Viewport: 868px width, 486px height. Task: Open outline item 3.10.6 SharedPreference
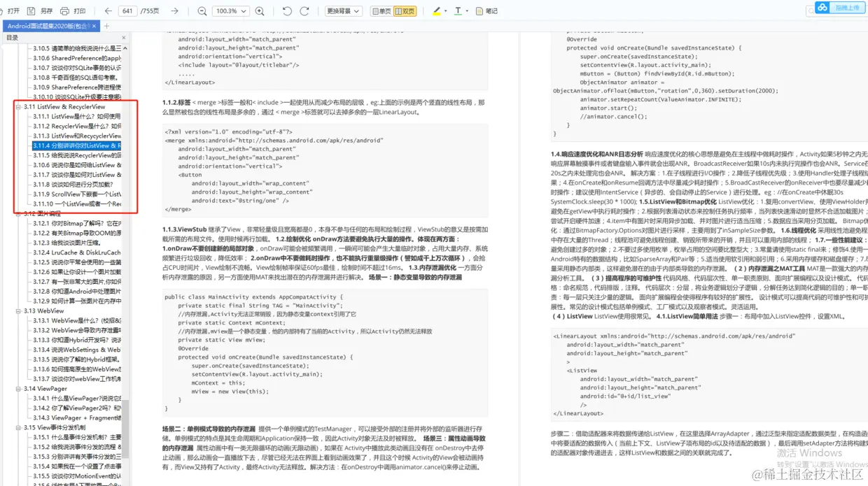(76, 58)
